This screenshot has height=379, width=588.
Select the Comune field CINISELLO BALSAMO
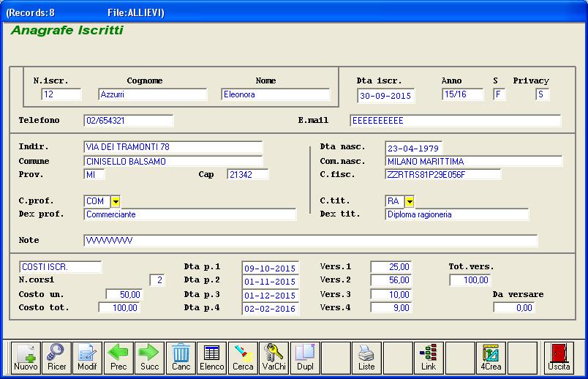click(x=173, y=162)
